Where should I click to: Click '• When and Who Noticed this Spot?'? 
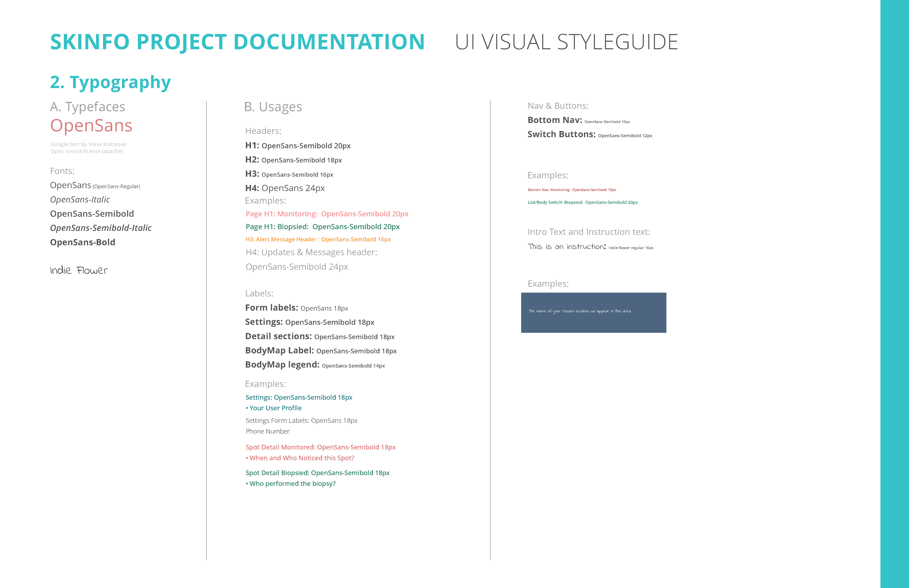(x=300, y=458)
